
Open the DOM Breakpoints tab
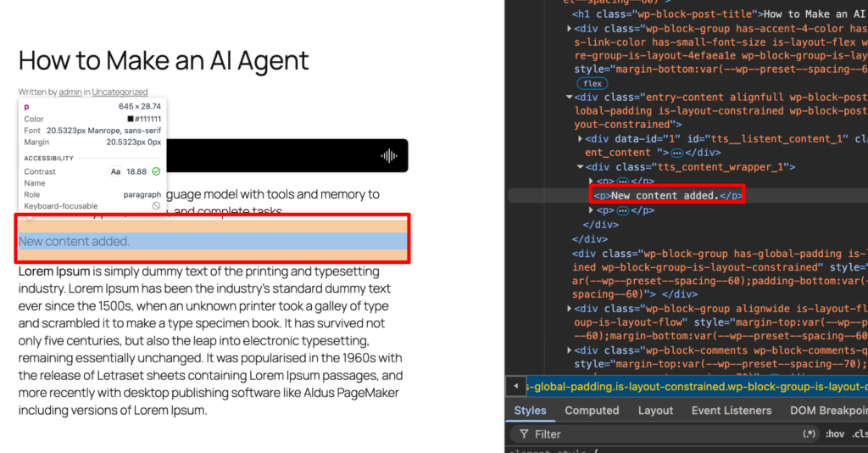click(829, 411)
